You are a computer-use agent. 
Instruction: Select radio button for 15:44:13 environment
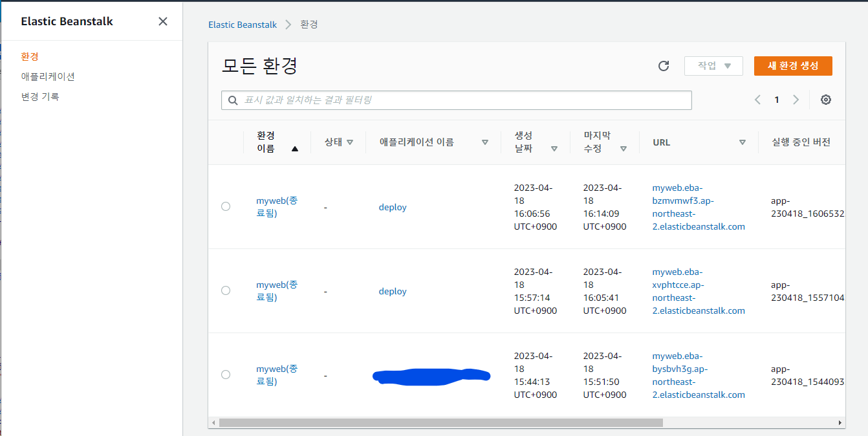pyautogui.click(x=226, y=375)
